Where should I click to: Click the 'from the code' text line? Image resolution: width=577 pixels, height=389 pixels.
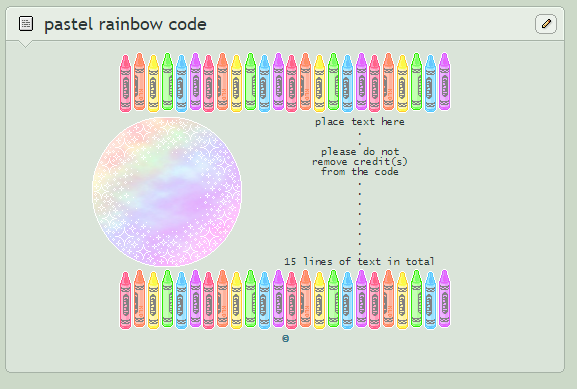tap(360, 171)
